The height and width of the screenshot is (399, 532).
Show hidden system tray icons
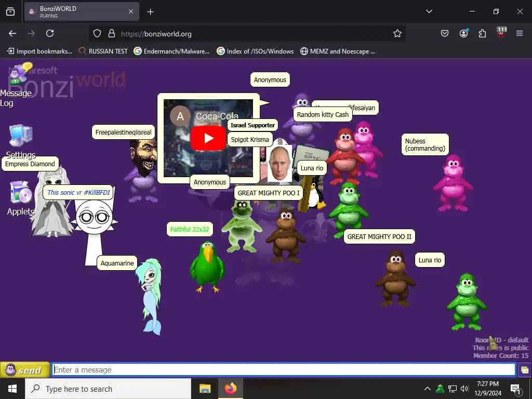(x=428, y=389)
